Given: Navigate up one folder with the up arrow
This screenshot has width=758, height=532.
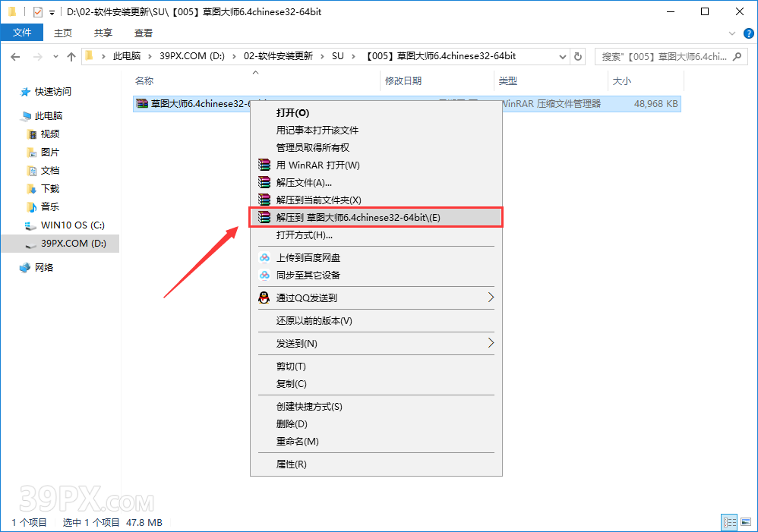Looking at the screenshot, I should pos(71,55).
